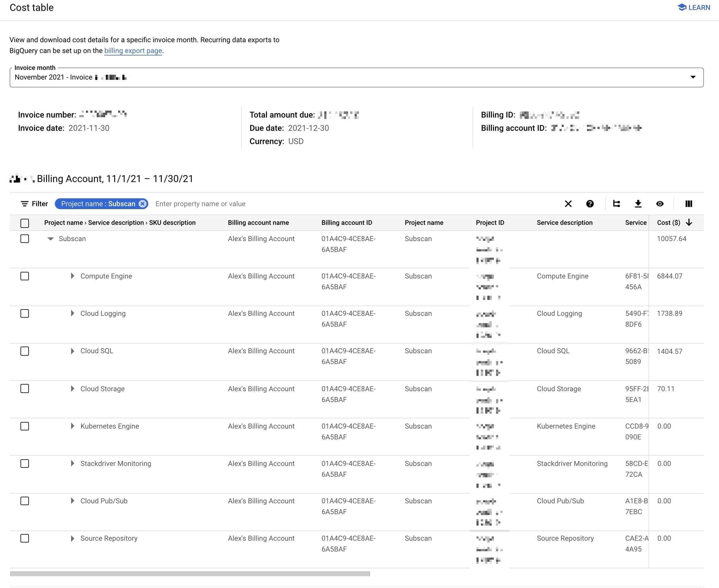This screenshot has width=719, height=588.
Task: Click the Filter list icon
Action: (x=25, y=203)
